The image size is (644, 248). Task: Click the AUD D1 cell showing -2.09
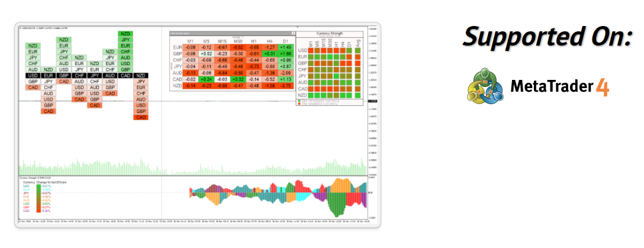coord(285,73)
